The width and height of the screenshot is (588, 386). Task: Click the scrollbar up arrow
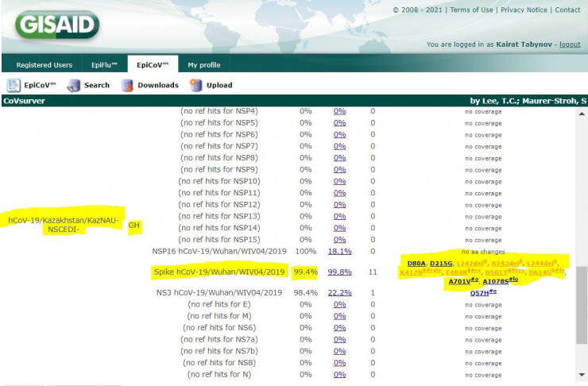582,113
